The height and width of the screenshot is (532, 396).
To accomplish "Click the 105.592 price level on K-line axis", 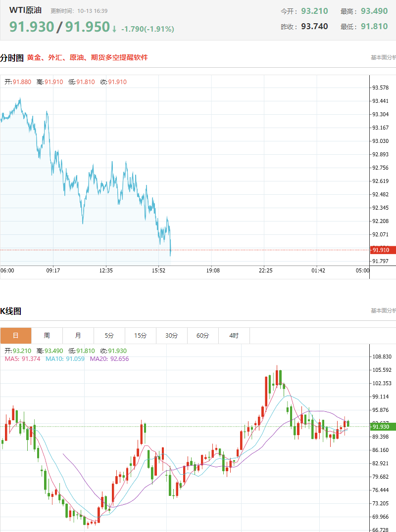I will click(382, 370).
